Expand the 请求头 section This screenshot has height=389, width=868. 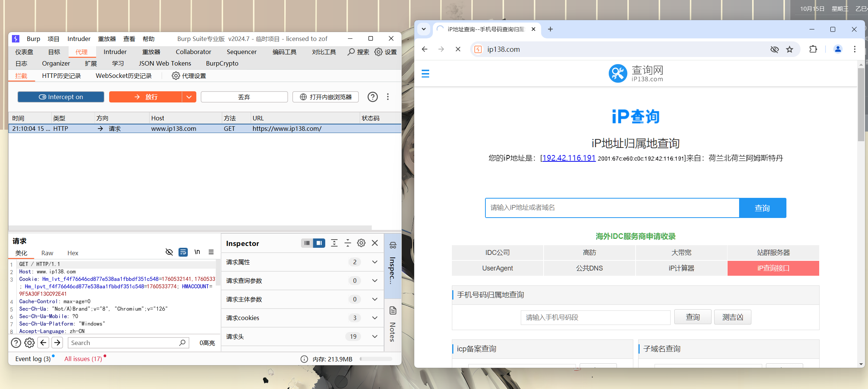click(375, 336)
